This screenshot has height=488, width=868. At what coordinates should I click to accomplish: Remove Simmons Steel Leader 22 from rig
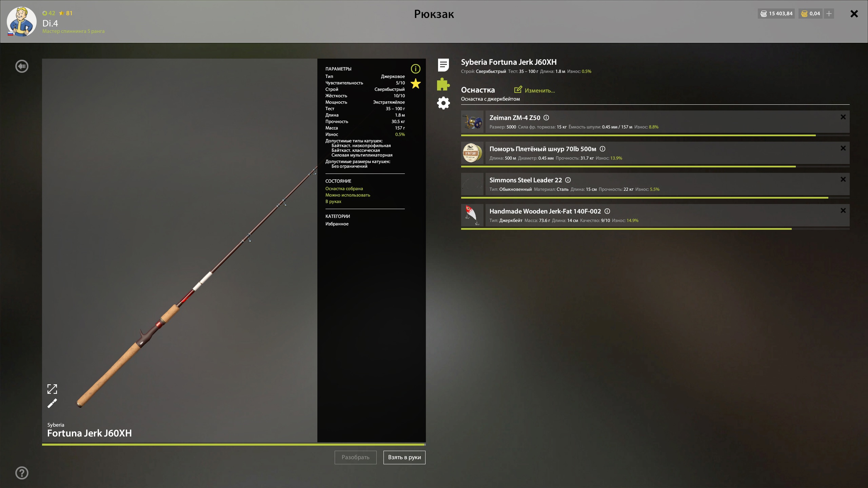[843, 179]
